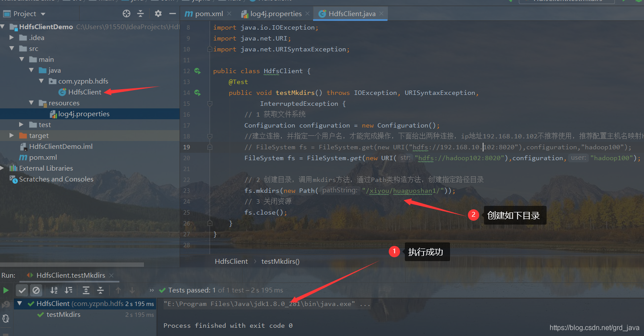This screenshot has height=336, width=644.
Task: Collapse the src folder
Action: pyautogui.click(x=12, y=49)
